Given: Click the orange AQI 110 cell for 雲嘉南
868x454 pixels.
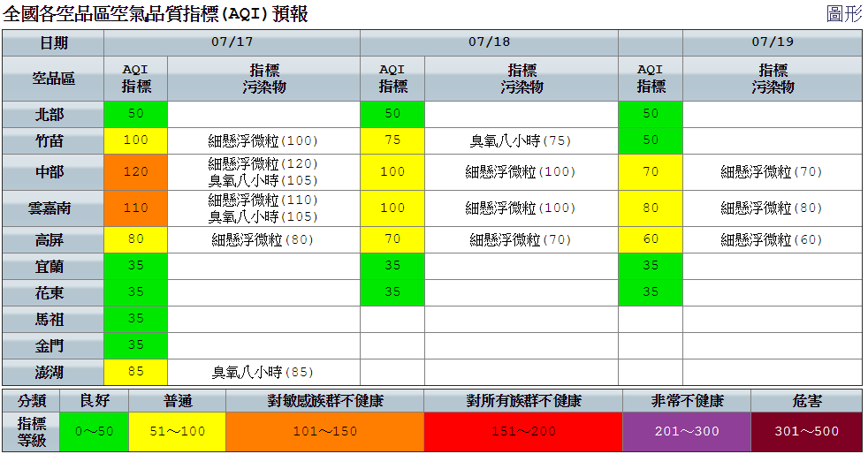Looking at the screenshot, I should (x=135, y=208).
